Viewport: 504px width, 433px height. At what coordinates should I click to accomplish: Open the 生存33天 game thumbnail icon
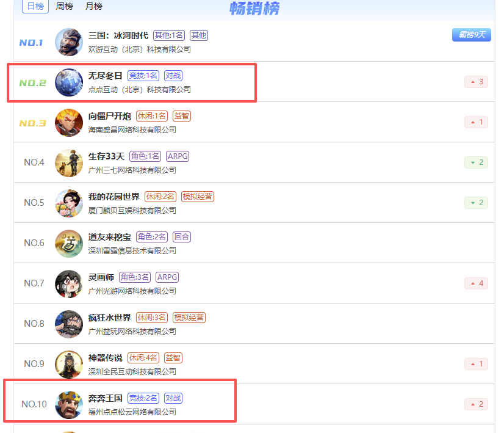click(69, 163)
